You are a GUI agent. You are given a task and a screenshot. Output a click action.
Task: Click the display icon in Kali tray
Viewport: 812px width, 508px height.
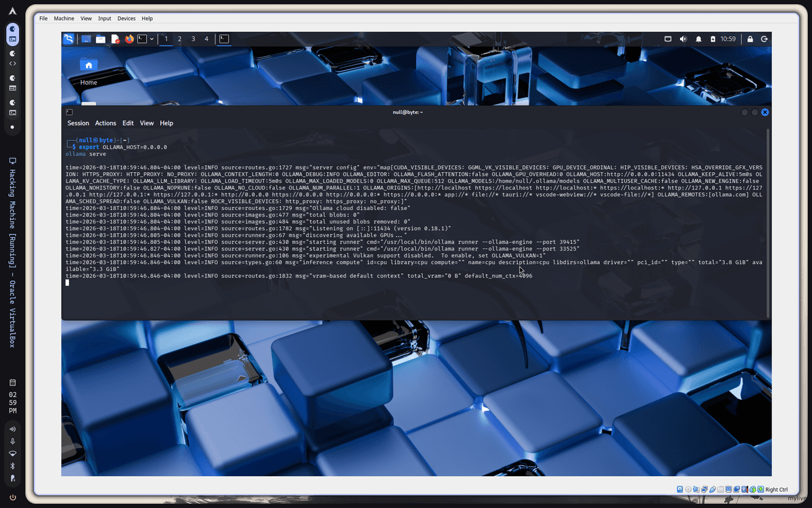pos(668,39)
